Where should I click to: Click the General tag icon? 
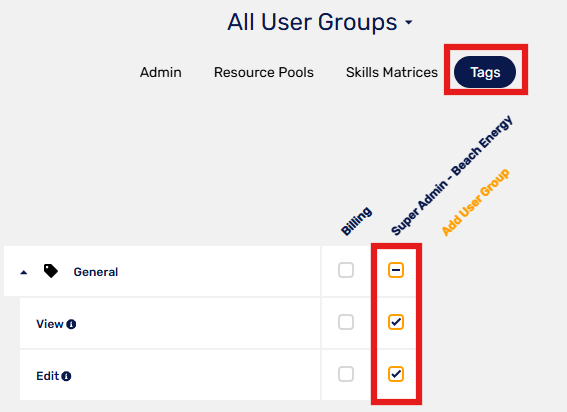[x=51, y=271]
